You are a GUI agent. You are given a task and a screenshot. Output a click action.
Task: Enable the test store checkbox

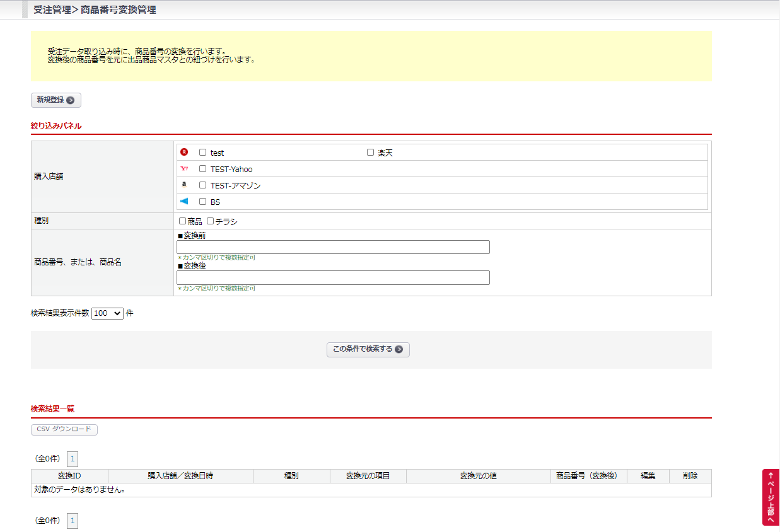tap(203, 153)
